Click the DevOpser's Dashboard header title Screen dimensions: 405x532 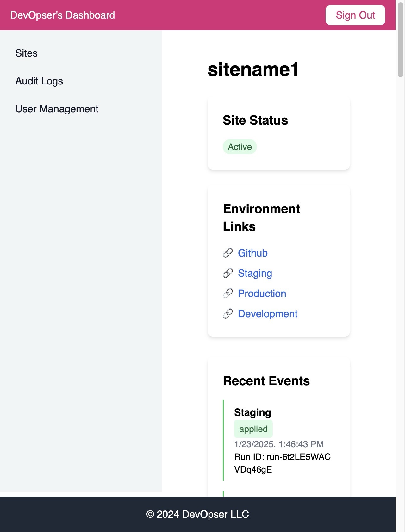pyautogui.click(x=63, y=15)
